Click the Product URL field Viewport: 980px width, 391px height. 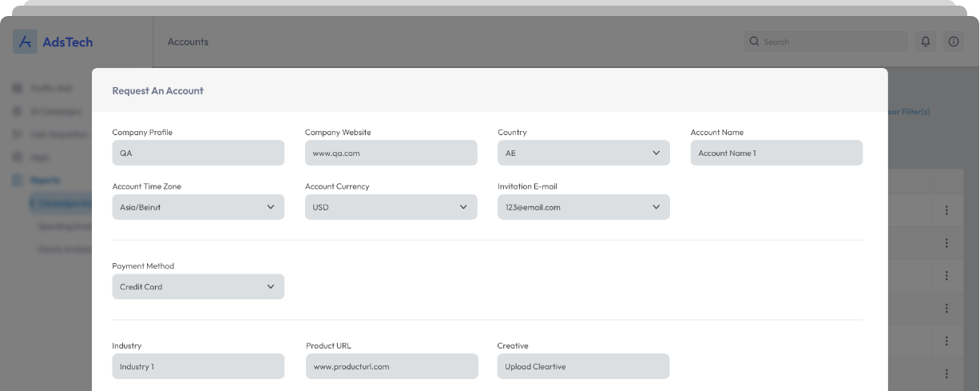[x=391, y=366]
